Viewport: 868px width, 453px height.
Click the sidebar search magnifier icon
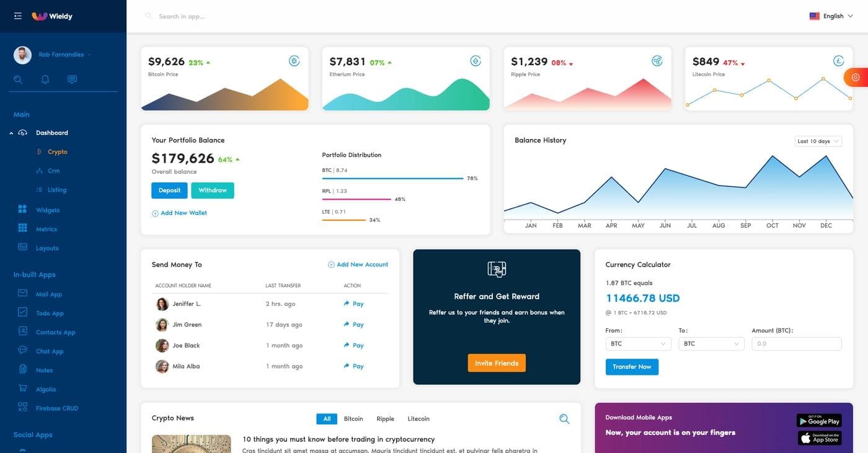pos(18,79)
